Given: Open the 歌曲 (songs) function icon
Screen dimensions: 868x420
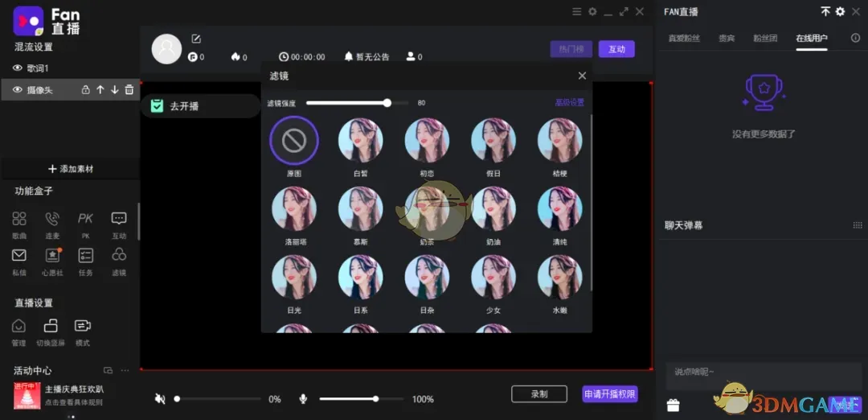Looking at the screenshot, I should point(19,219).
